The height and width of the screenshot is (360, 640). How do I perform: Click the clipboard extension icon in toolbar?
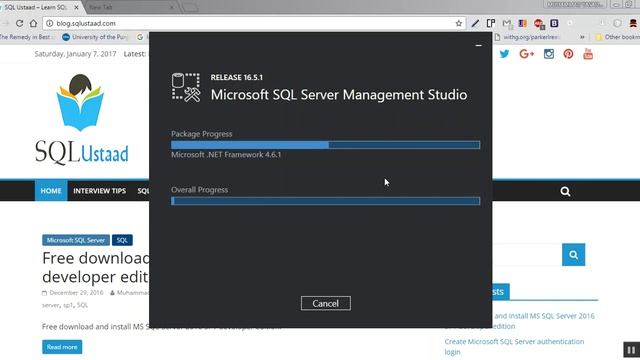click(x=491, y=23)
